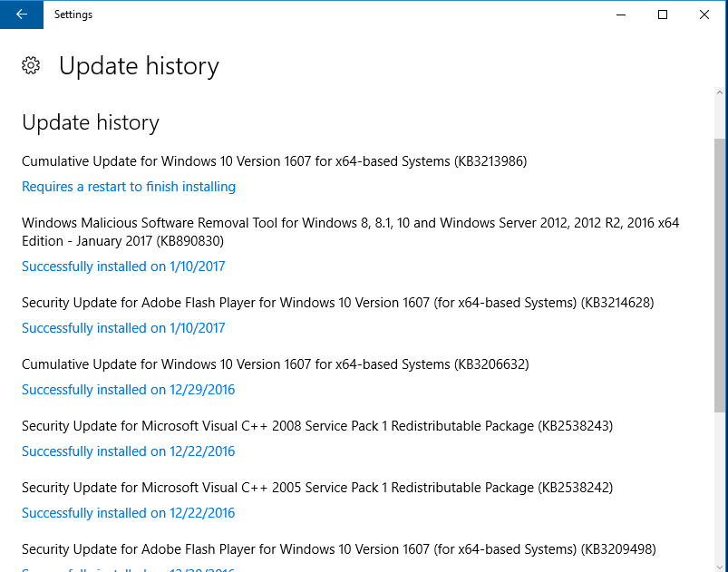Click the vertical scrollbar thumb
728x572 pixels.
click(719, 275)
